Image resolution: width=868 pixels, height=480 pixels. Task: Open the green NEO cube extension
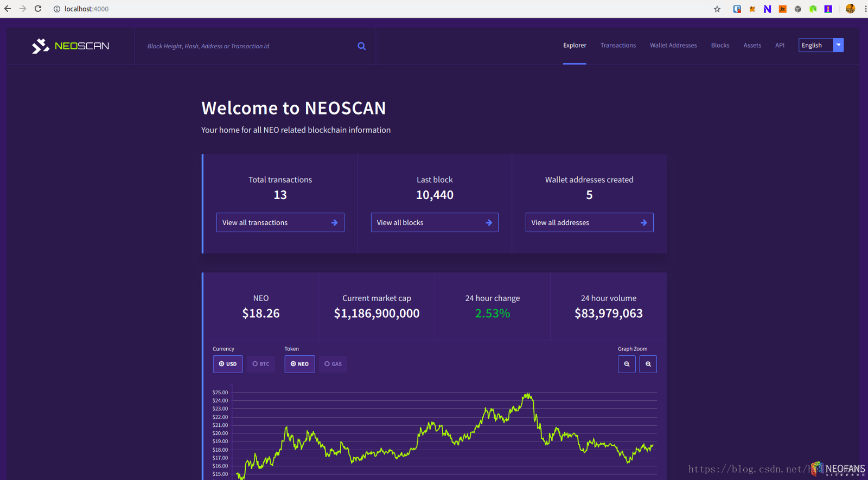(x=813, y=9)
